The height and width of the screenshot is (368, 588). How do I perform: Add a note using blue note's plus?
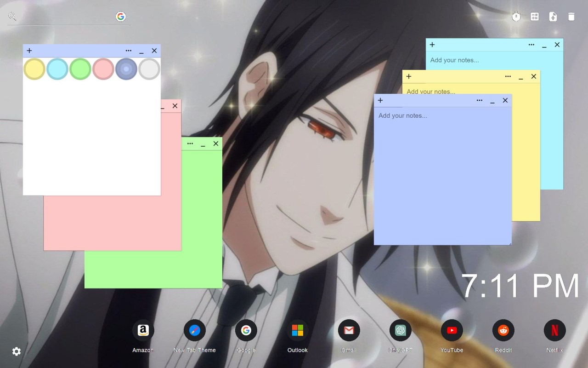coord(380,100)
